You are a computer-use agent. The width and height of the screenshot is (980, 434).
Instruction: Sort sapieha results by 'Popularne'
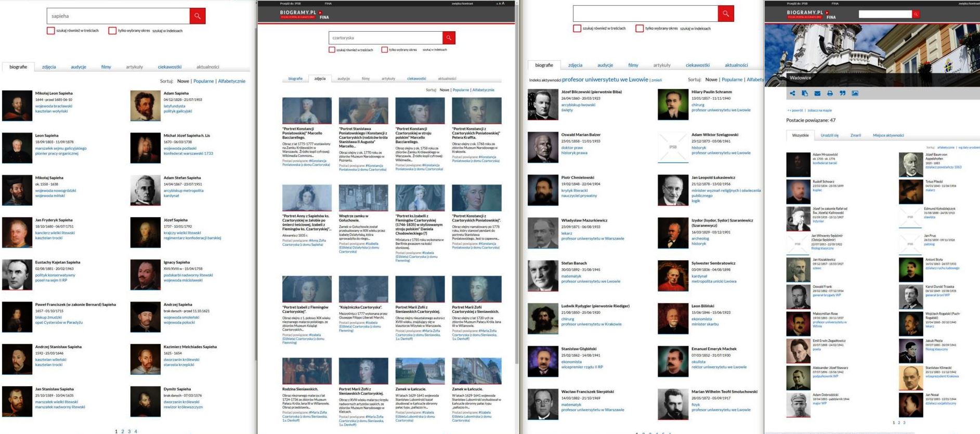click(x=204, y=81)
